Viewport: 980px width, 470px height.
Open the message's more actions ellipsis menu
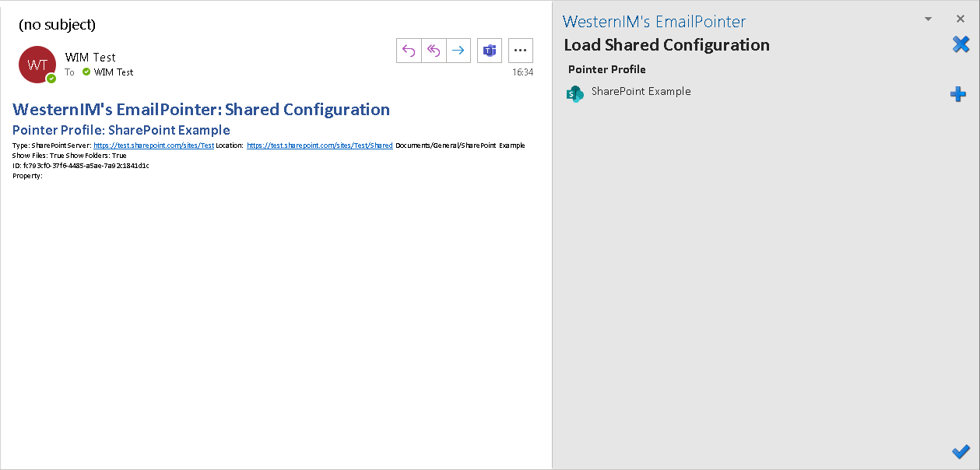[x=520, y=50]
